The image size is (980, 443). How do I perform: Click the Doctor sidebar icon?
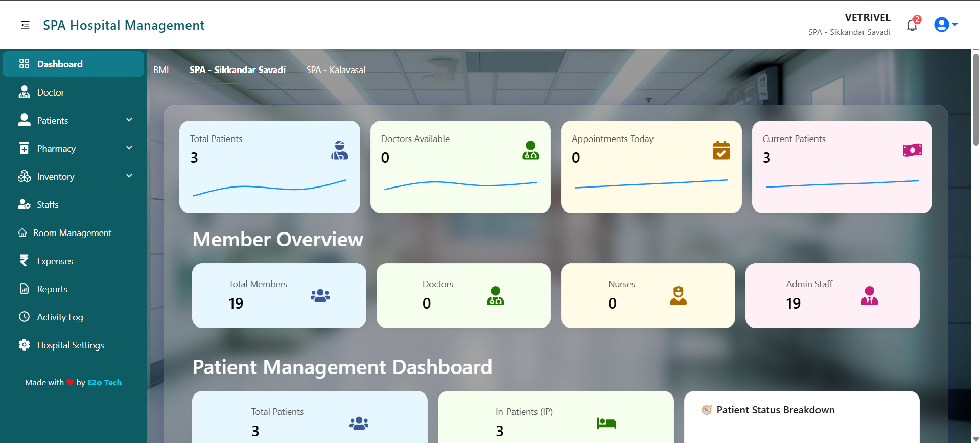tap(24, 92)
